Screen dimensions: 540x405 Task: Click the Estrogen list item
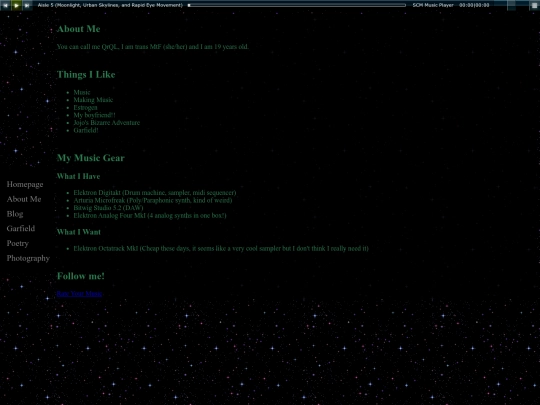85,107
